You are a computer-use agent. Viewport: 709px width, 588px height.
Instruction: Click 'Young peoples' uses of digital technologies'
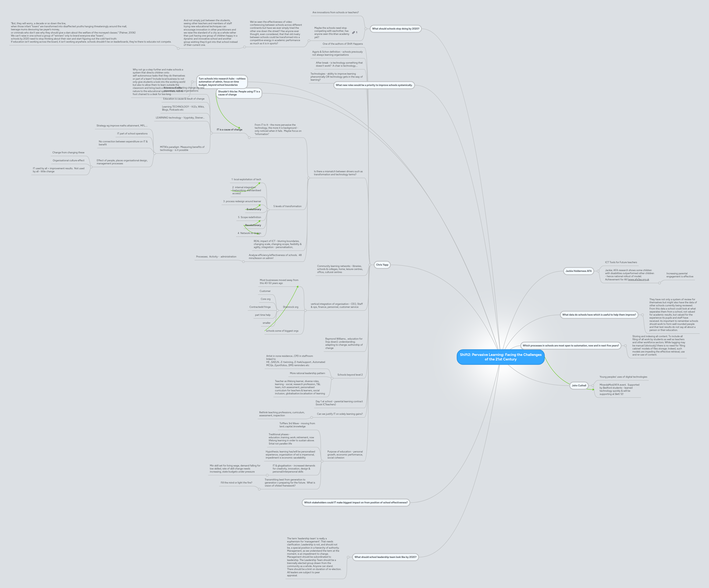click(623, 377)
